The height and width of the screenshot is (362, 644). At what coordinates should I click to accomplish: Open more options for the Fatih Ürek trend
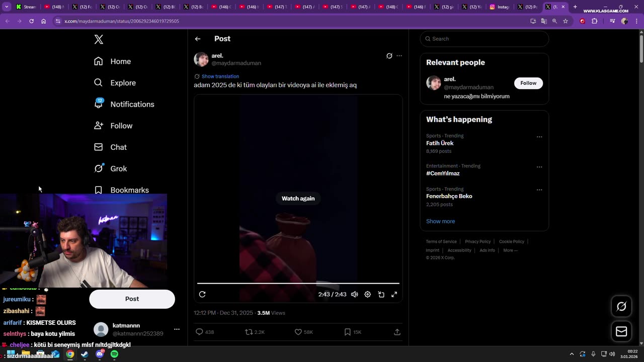coord(539,137)
